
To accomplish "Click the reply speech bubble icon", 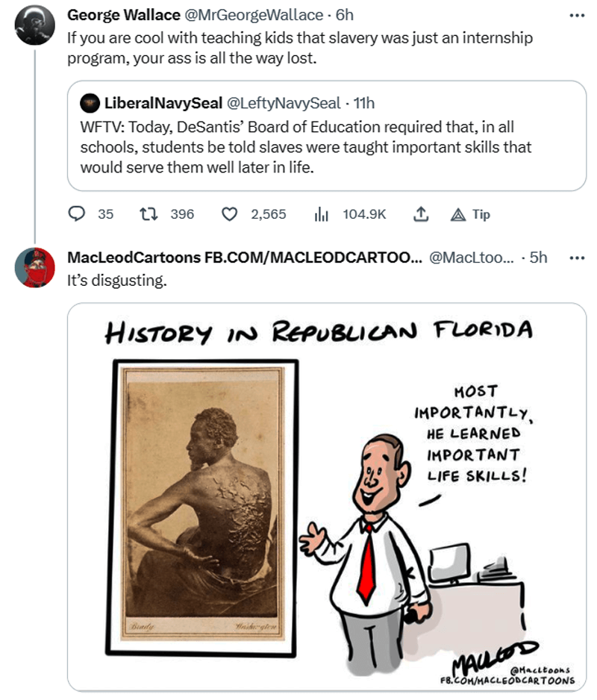I will coord(76,214).
